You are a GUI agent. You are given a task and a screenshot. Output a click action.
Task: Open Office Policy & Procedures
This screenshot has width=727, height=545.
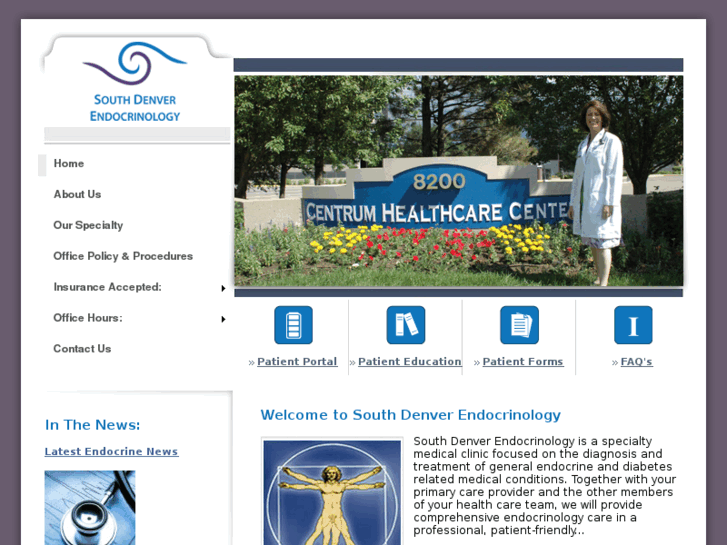pyautogui.click(x=123, y=256)
